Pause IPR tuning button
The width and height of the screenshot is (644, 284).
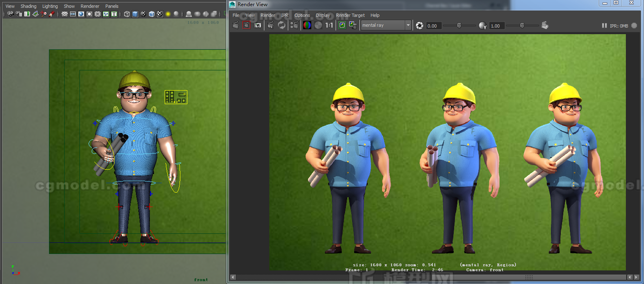(604, 26)
